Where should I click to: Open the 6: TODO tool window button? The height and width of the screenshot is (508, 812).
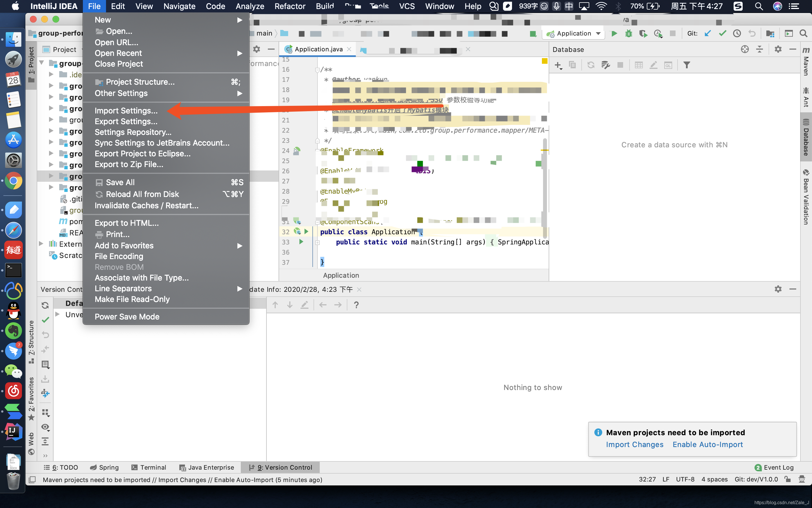61,467
